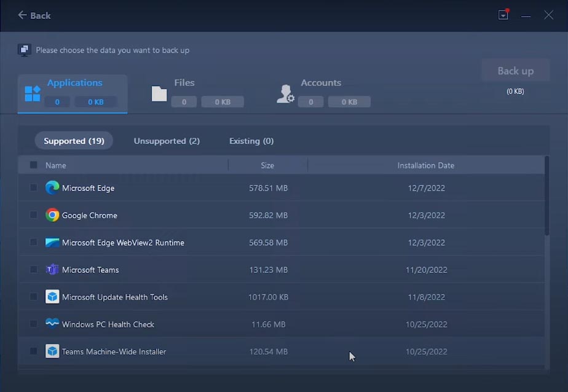Click the Files 0 KB size badge
Screen dimensions: 568x392
(x=223, y=102)
